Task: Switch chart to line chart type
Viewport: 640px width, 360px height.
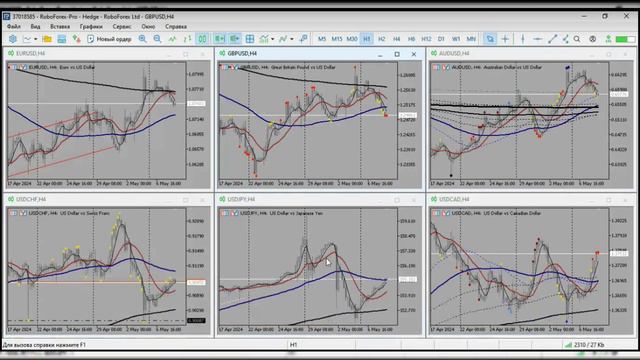Action: point(172,39)
